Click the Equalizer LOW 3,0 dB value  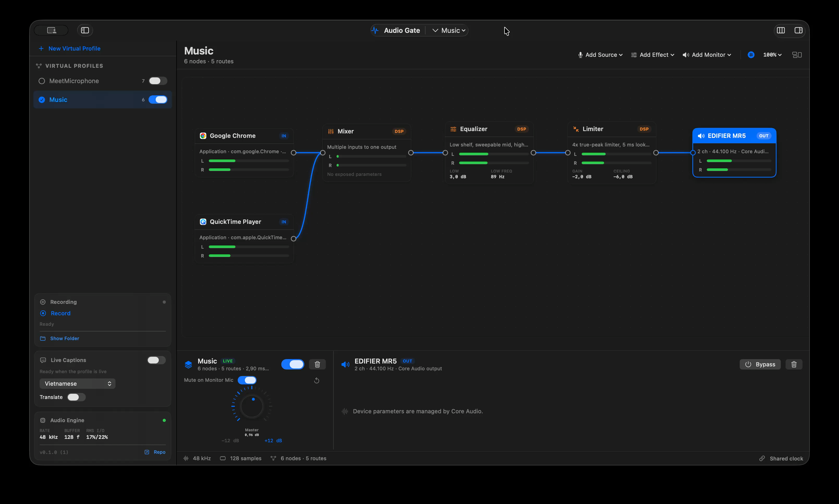458,177
